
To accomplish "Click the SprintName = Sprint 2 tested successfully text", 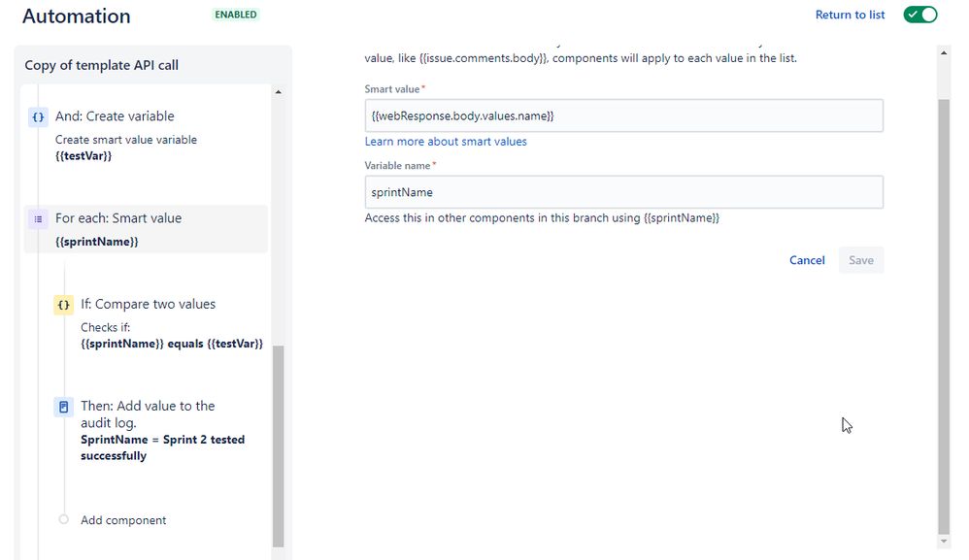I will 162,447.
